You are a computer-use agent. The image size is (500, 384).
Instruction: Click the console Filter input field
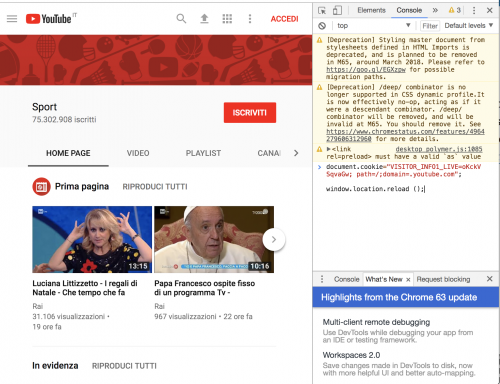[x=430, y=26]
